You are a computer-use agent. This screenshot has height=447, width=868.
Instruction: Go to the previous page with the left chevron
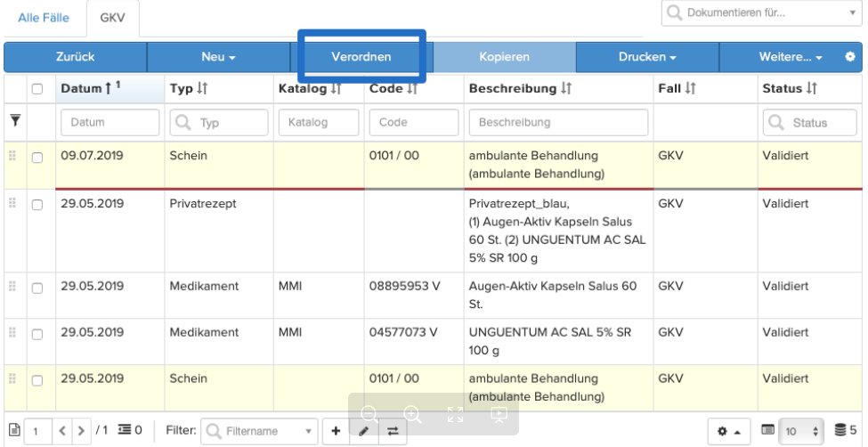62,430
